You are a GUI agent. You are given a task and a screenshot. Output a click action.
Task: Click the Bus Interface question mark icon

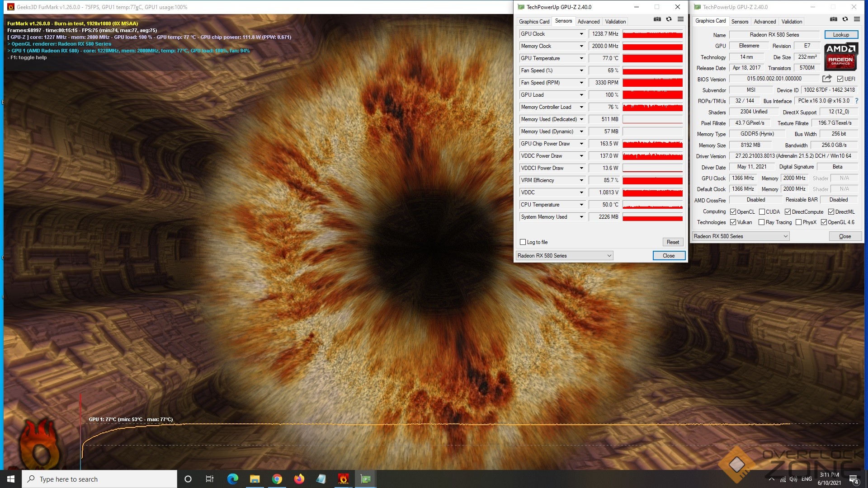click(x=856, y=101)
